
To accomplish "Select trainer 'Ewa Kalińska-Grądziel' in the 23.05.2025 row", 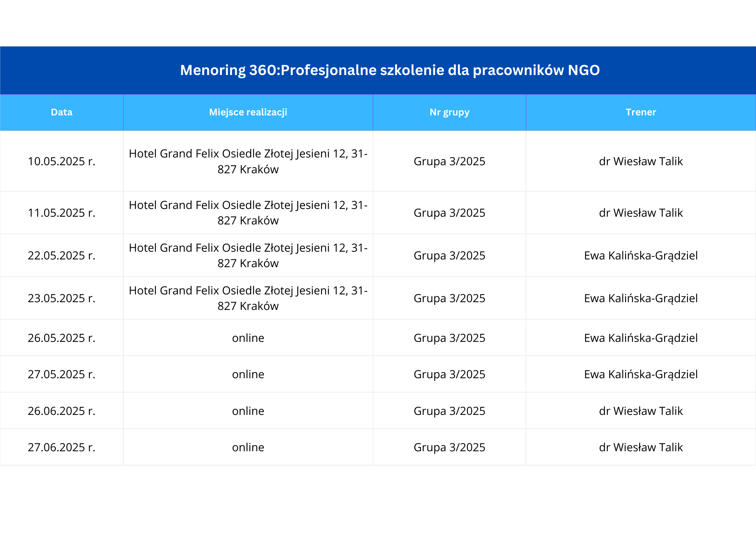I will coord(640,298).
